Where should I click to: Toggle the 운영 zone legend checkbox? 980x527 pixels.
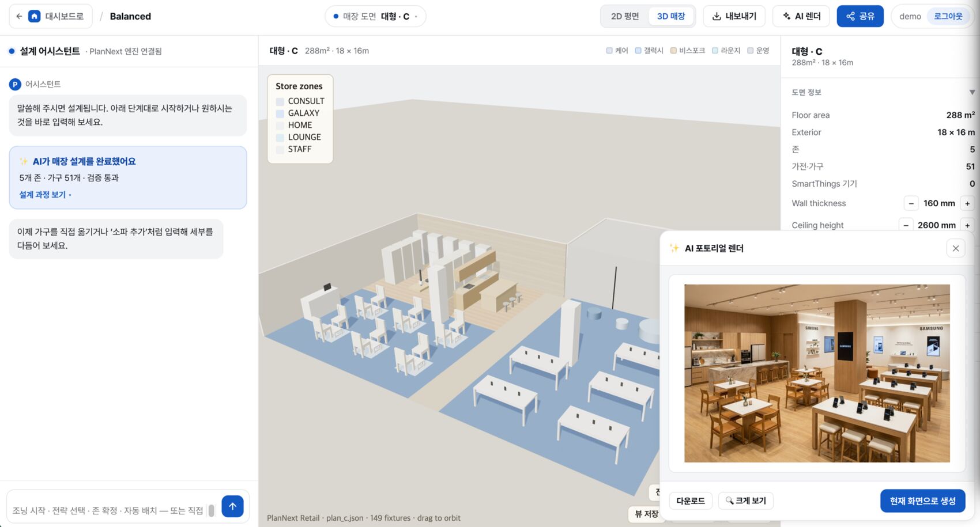751,51
